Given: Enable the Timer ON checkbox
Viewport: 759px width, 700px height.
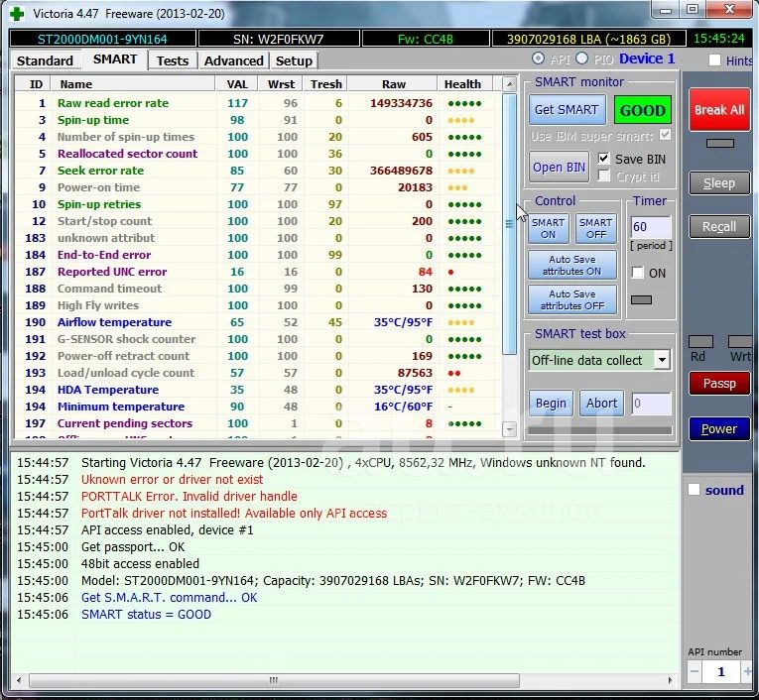Looking at the screenshot, I should pos(638,273).
